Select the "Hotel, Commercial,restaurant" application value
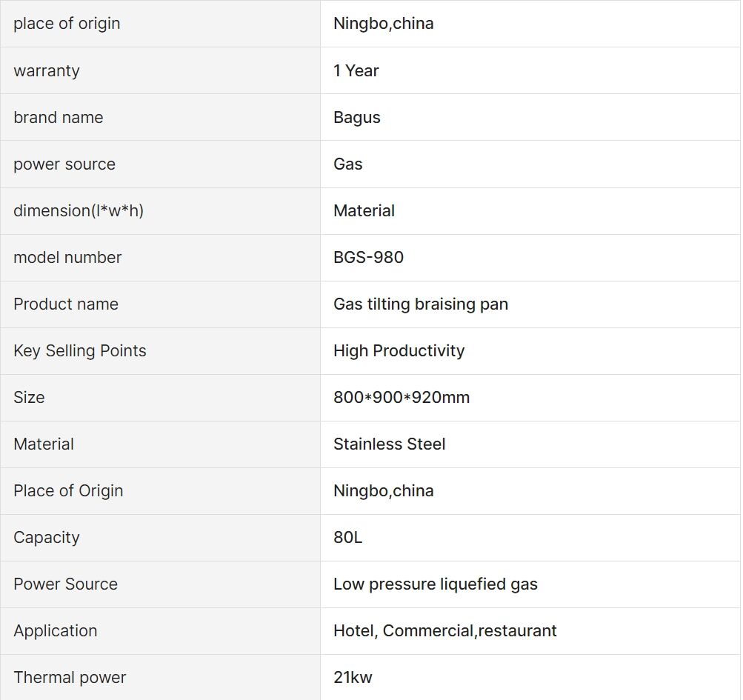Viewport: 743px width, 700px height. click(445, 631)
